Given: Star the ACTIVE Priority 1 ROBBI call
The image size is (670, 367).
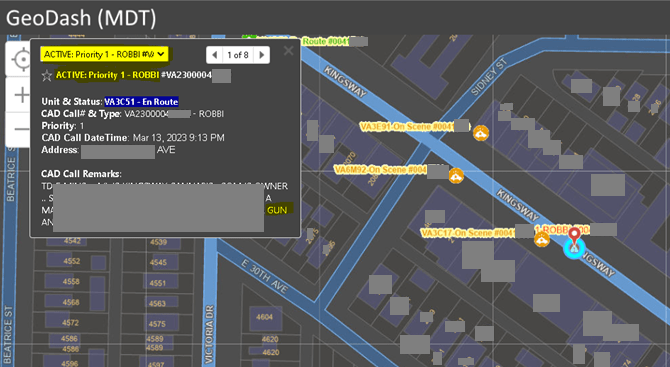Looking at the screenshot, I should (47, 76).
